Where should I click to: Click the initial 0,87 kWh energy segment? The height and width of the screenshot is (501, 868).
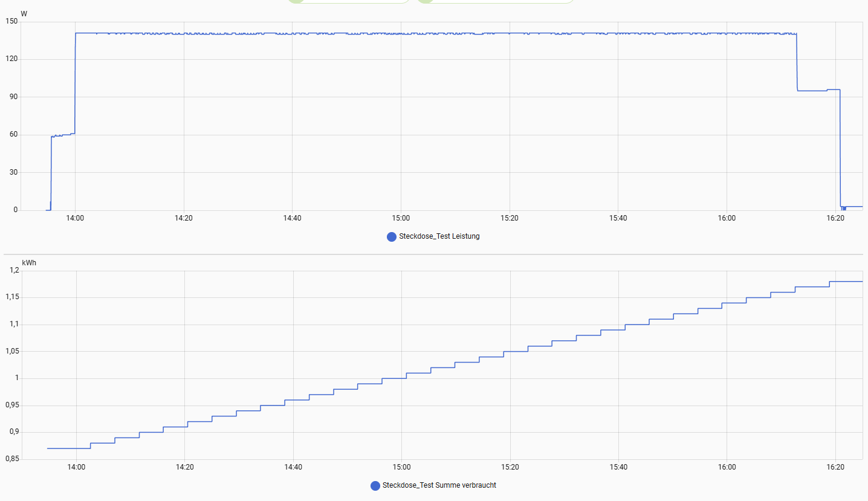tap(68, 448)
